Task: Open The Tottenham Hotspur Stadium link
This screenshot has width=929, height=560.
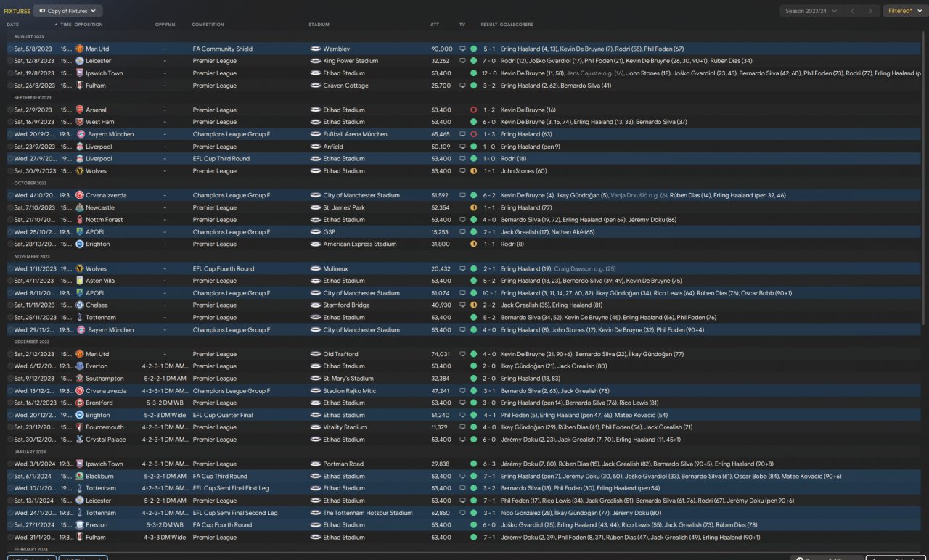Action: 368,513
